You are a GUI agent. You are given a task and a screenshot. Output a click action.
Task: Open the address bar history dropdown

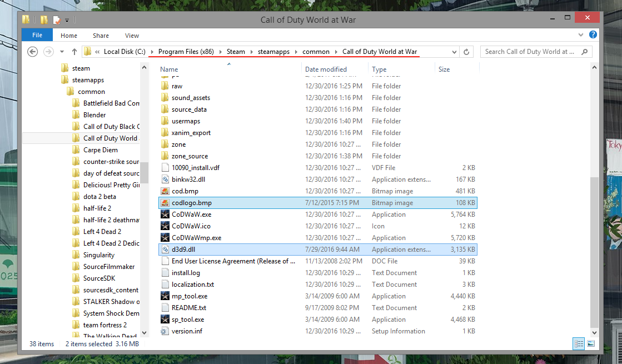[x=454, y=52]
